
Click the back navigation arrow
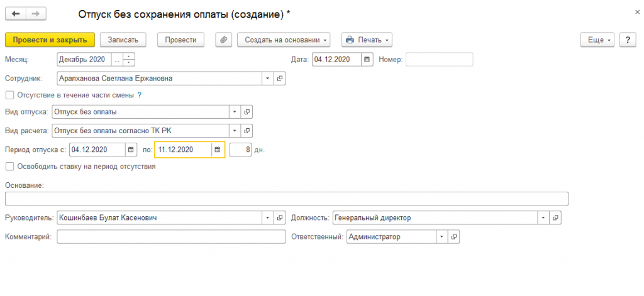(16, 14)
